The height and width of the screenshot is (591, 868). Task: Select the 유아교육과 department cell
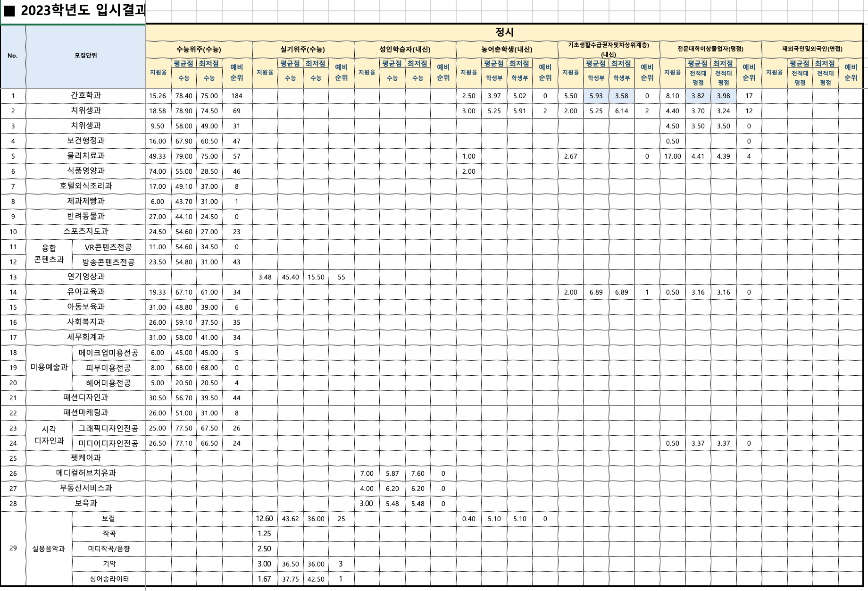point(86,292)
